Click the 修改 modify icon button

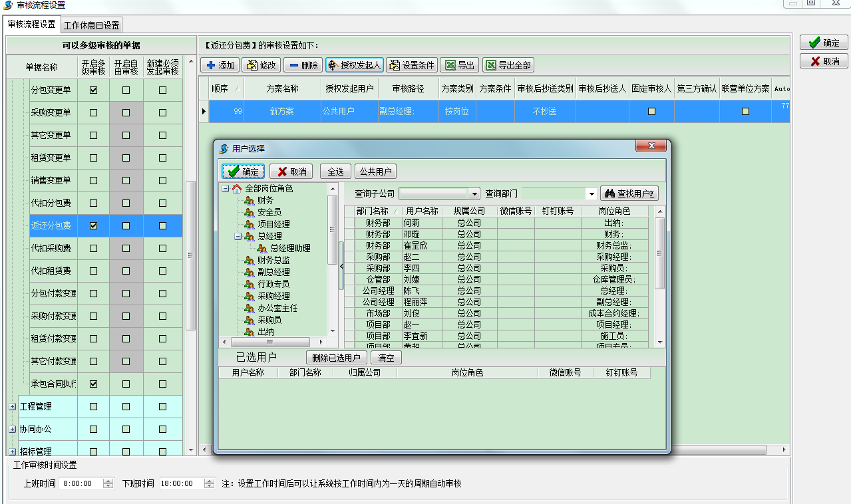[261, 64]
